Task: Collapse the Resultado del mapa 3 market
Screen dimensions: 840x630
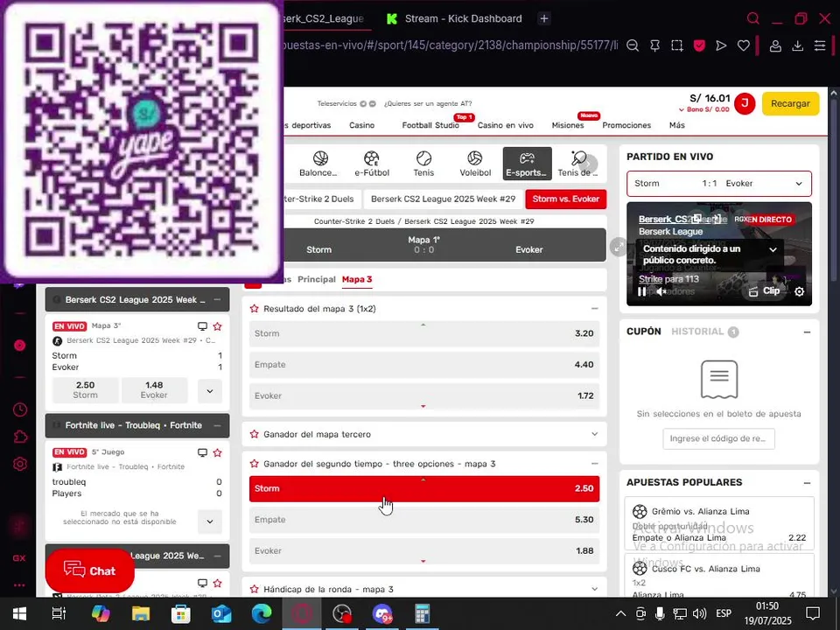Action: click(595, 309)
